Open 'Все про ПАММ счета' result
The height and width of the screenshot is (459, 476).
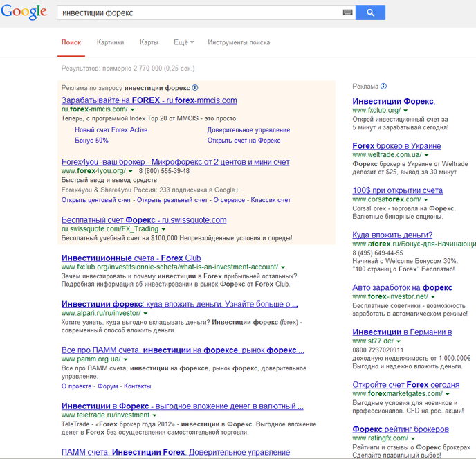point(183,350)
